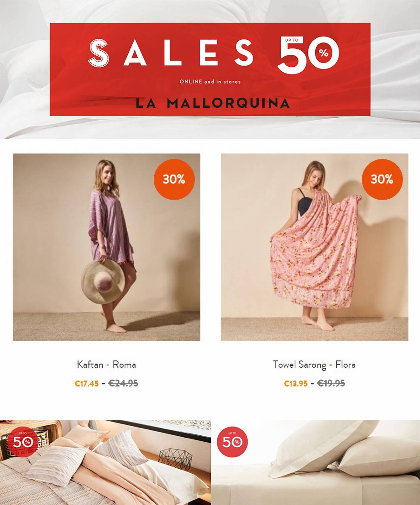420x505 pixels.
Task: Click the 30% badge on Kaftan Roma
Action: 174,179
